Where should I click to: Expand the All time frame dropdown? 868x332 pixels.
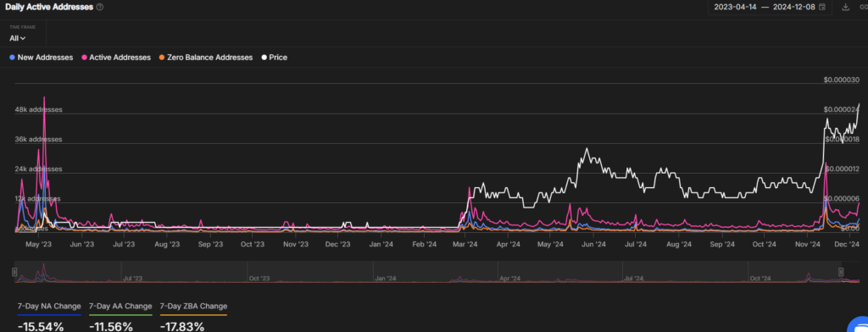coord(18,38)
